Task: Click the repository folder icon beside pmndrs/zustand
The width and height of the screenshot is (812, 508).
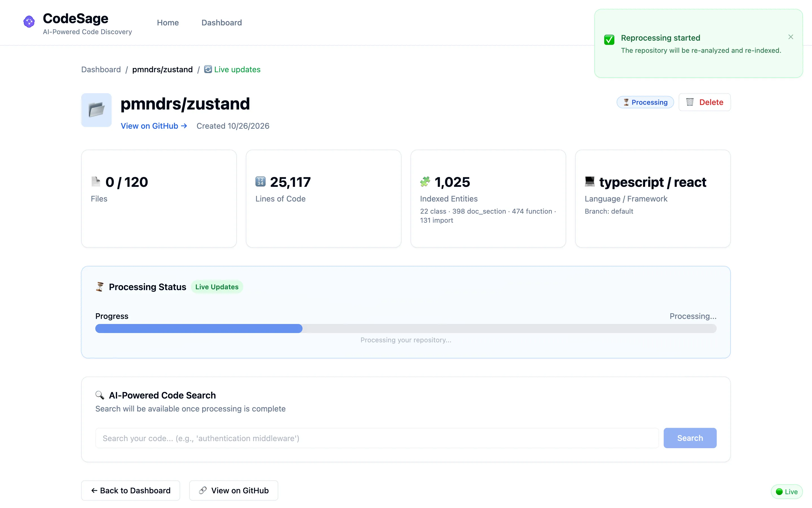Action: coord(96,110)
